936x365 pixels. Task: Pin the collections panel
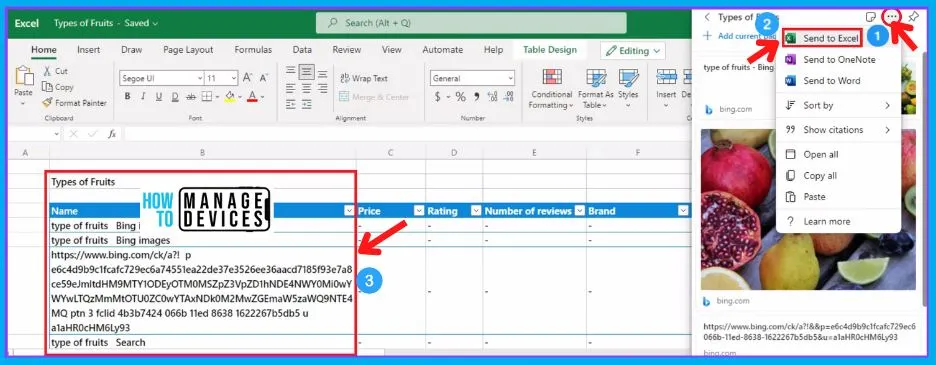coord(913,17)
